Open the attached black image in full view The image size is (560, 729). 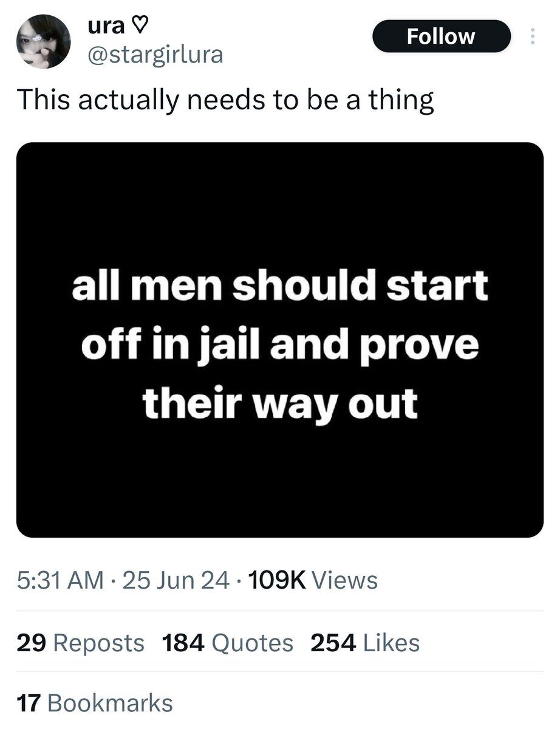click(280, 340)
